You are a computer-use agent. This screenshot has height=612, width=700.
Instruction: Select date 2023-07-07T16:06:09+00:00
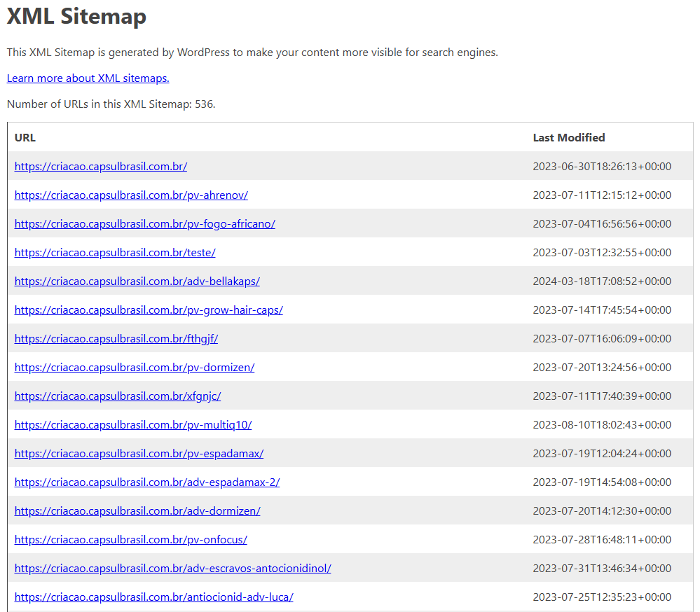pyautogui.click(x=602, y=339)
